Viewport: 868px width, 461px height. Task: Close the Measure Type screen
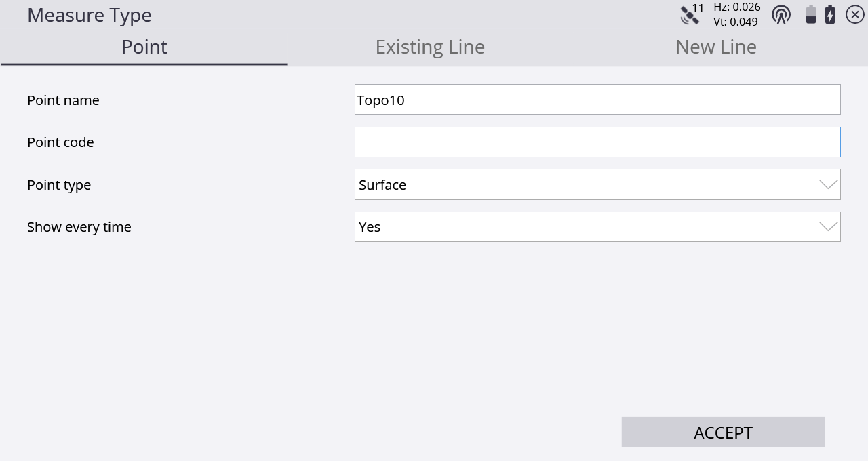click(x=855, y=14)
